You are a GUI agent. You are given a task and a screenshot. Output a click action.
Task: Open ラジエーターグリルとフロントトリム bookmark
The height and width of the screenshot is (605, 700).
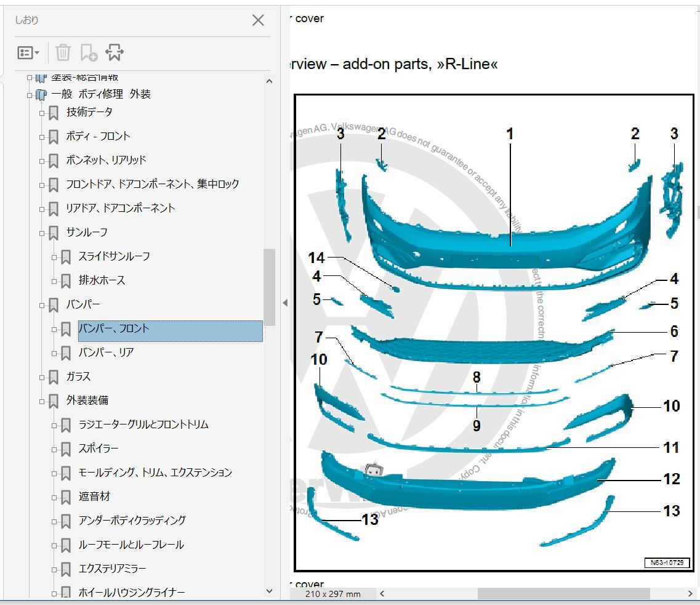click(x=143, y=424)
